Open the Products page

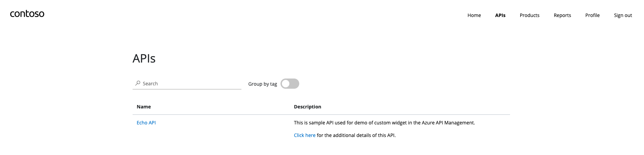click(x=529, y=15)
